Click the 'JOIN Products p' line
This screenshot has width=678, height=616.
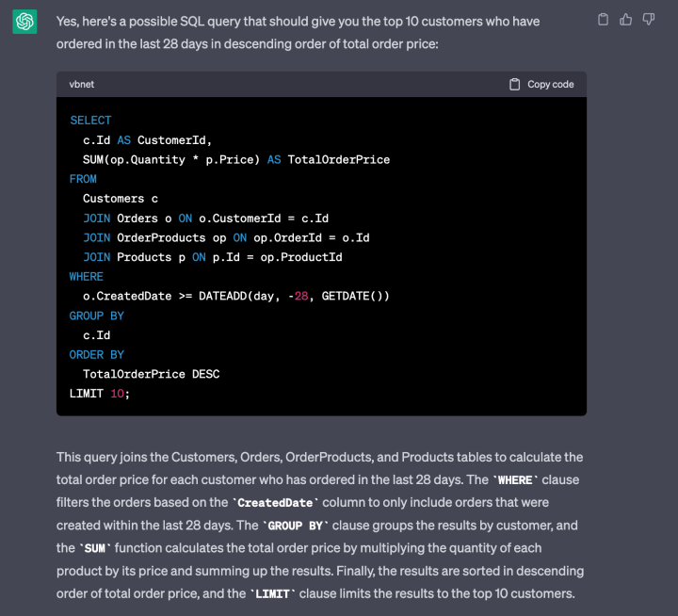click(x=212, y=257)
